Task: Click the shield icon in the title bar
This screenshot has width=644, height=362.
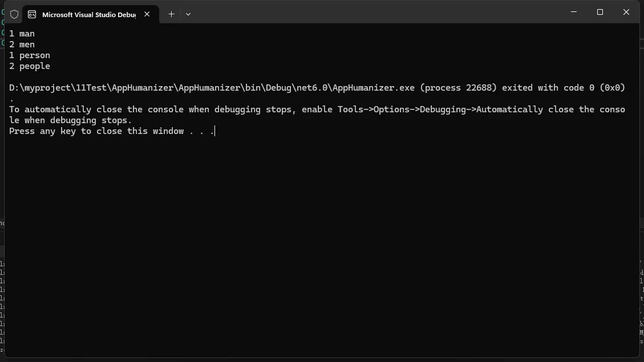Action: pos(14,14)
